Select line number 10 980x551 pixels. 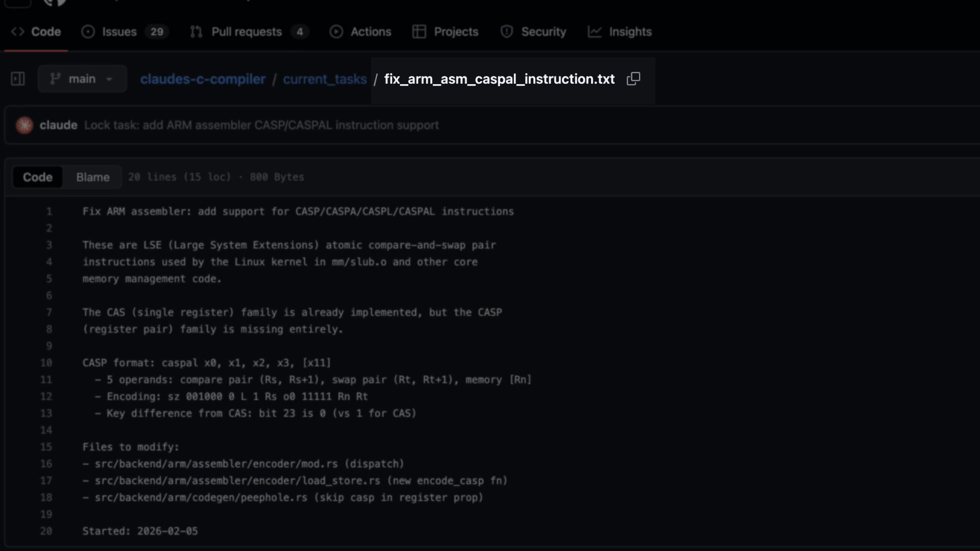tap(46, 363)
